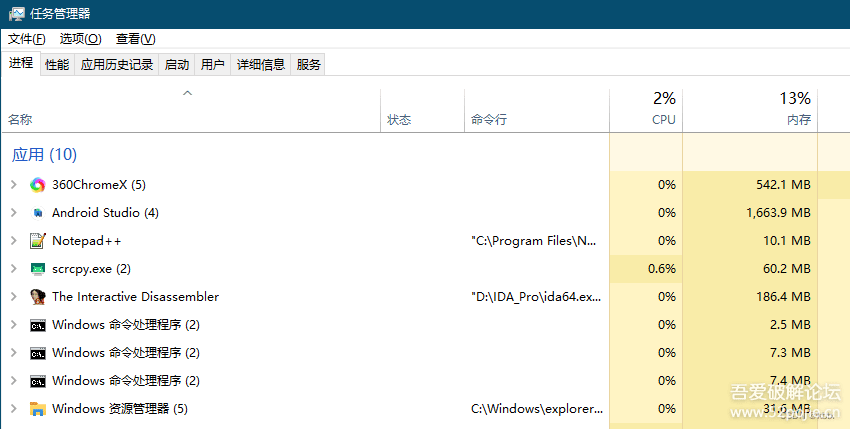Open the 文件(F) menu
850x429 pixels.
pos(27,39)
